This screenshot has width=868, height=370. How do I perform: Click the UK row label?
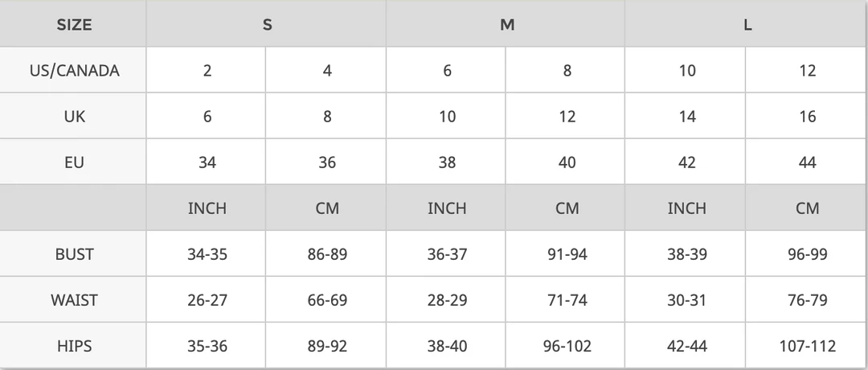[74, 117]
